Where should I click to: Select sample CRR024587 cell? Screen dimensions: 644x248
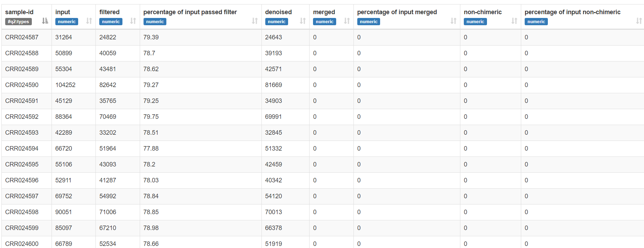click(22, 37)
